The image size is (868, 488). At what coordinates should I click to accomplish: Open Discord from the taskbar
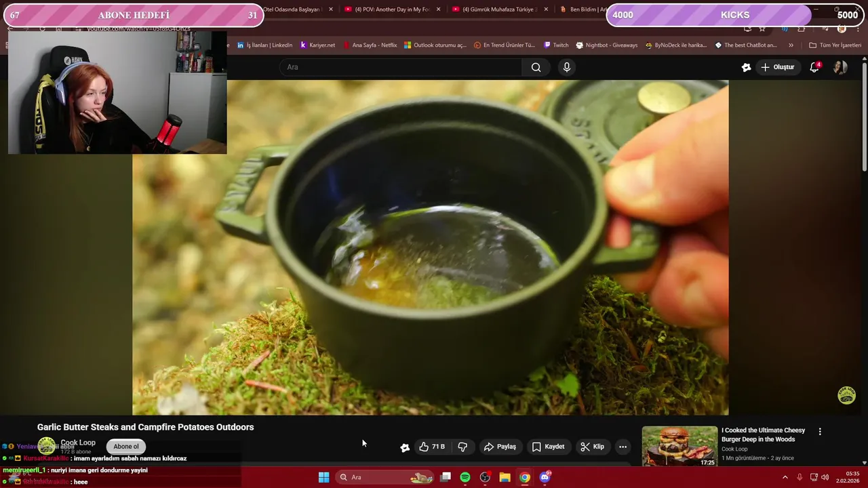coord(545,477)
